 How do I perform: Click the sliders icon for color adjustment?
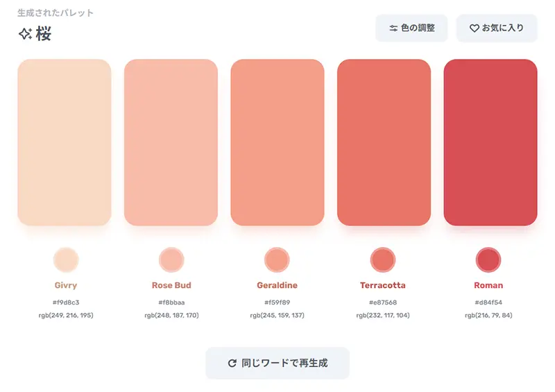point(393,28)
